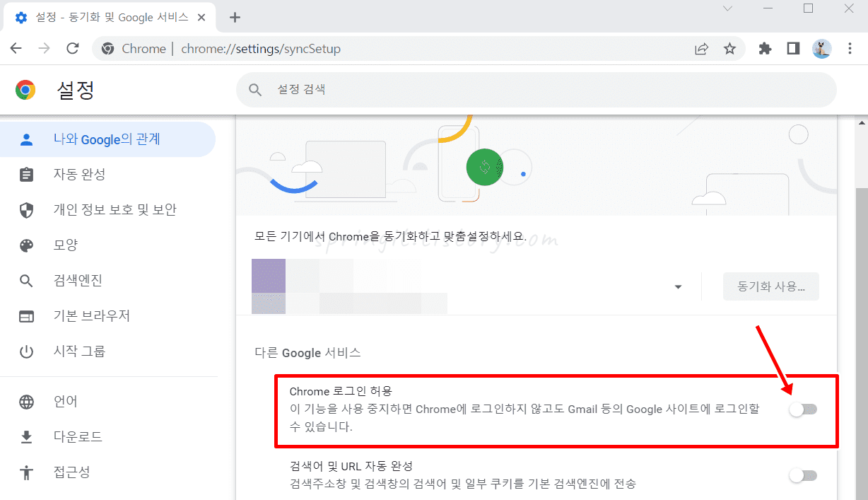Screen dimensions: 868x500
Task: Click the address bar URL
Action: (x=261, y=49)
